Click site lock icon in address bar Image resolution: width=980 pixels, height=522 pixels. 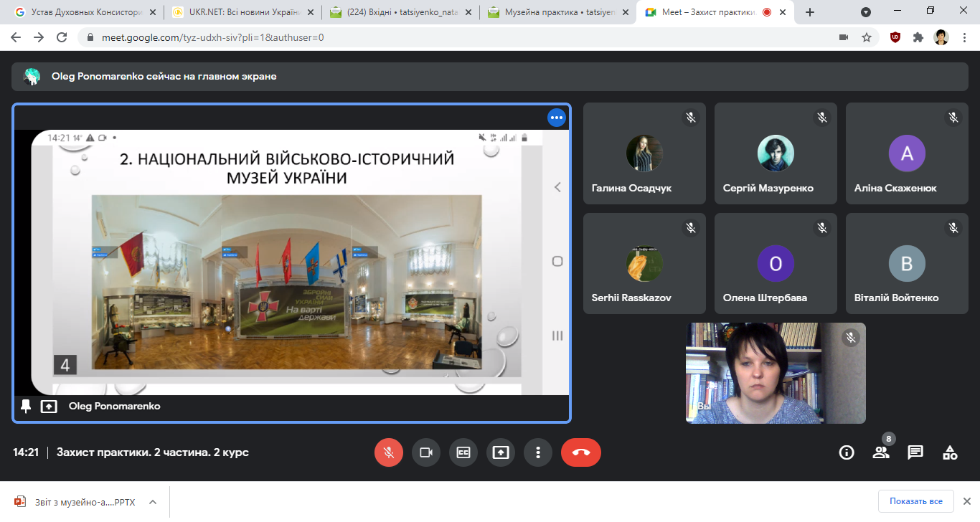(90, 37)
